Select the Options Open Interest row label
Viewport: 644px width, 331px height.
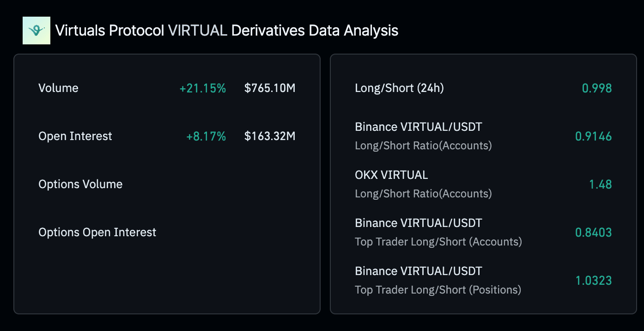coord(97,233)
